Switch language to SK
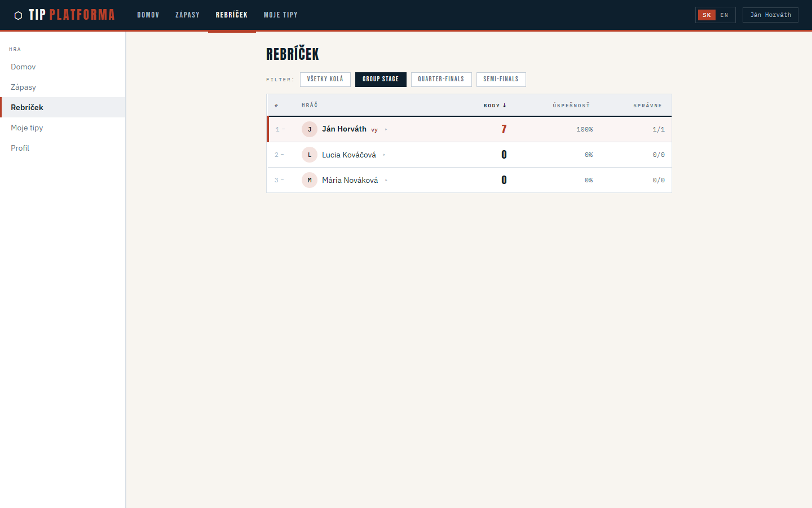 pyautogui.click(x=707, y=15)
